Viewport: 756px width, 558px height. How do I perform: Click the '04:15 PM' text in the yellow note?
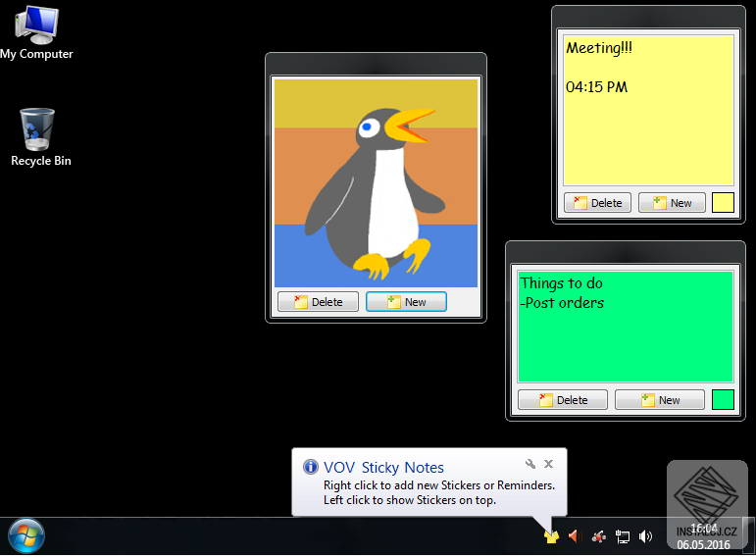coord(596,87)
